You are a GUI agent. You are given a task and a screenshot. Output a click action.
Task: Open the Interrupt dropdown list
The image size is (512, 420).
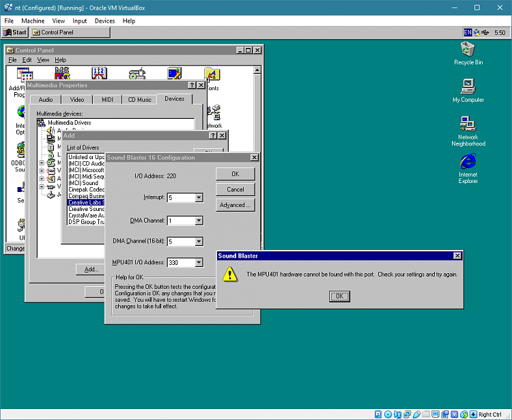point(199,197)
